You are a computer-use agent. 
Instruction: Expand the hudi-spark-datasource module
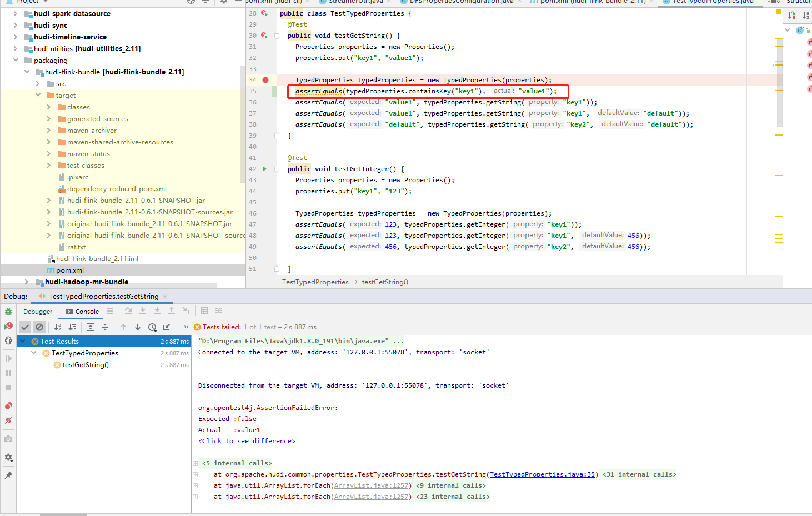click(15, 13)
